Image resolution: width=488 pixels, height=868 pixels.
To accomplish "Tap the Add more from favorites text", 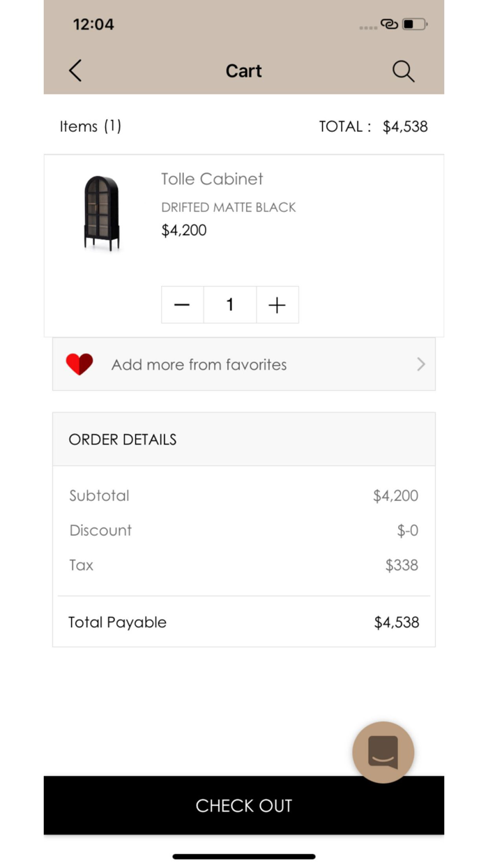I will tap(199, 364).
